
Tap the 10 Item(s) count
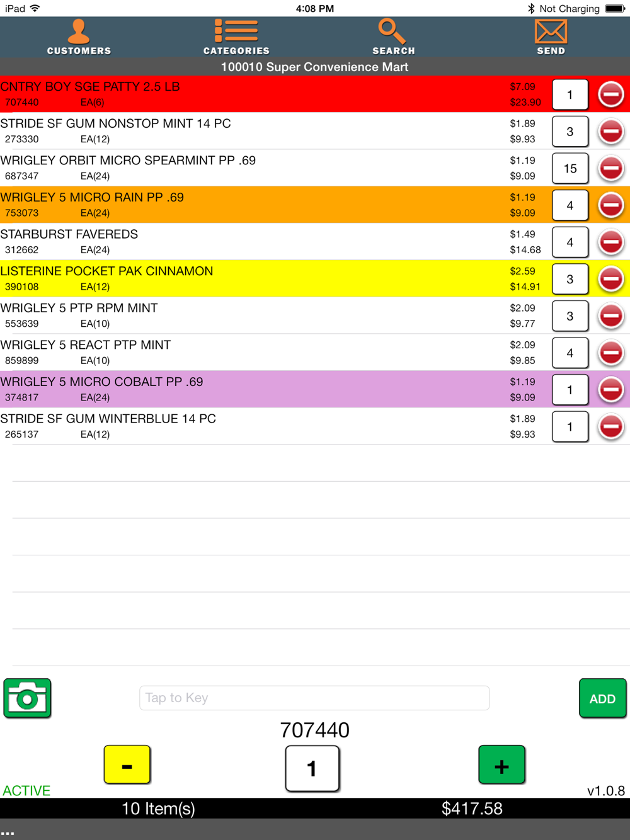(x=158, y=809)
